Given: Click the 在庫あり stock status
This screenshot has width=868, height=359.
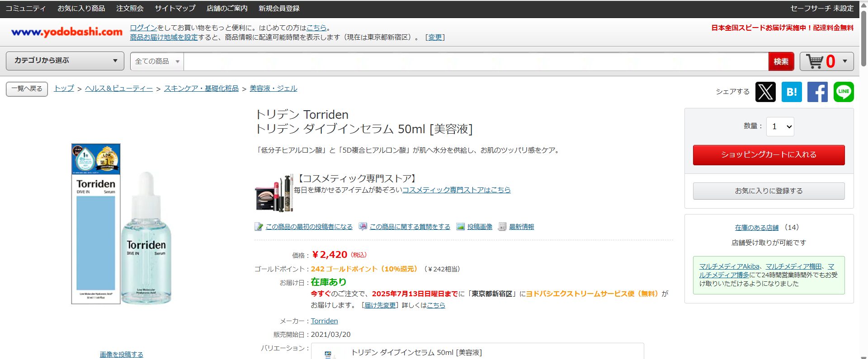Looking at the screenshot, I should pyautogui.click(x=329, y=282).
